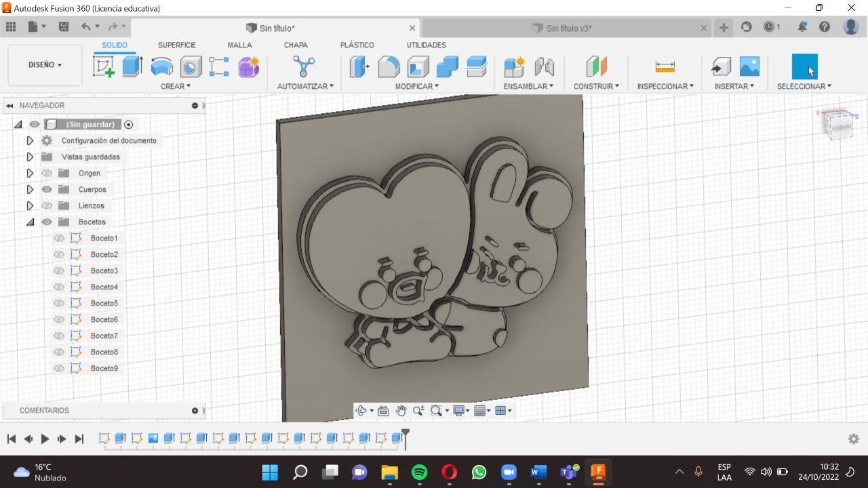The image size is (868, 488).
Task: Open the Grid and Snaps settings
Action: click(x=482, y=411)
